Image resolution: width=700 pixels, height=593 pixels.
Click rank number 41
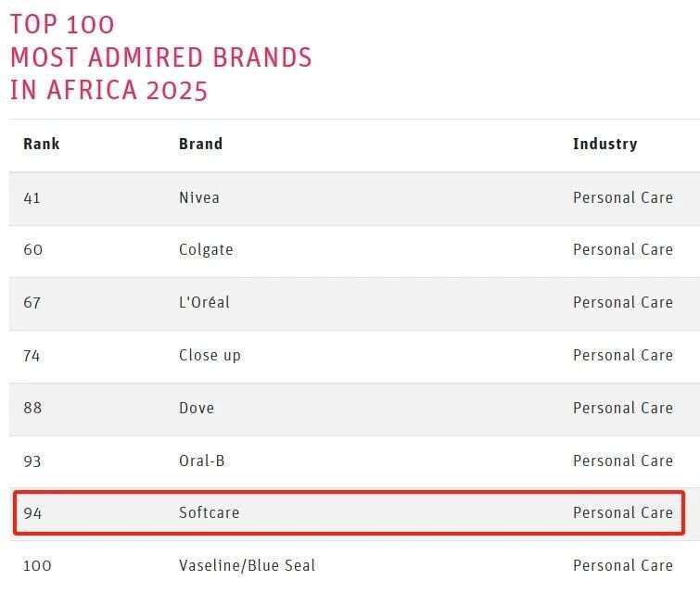[32, 197]
